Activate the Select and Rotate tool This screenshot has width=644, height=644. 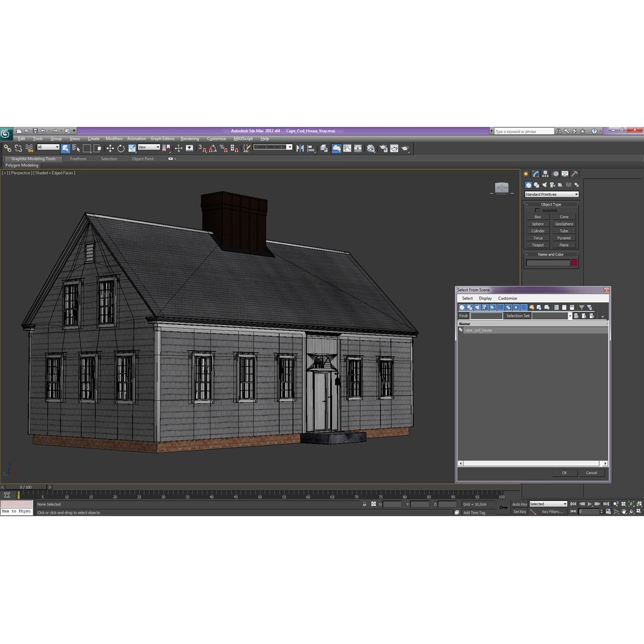click(120, 148)
